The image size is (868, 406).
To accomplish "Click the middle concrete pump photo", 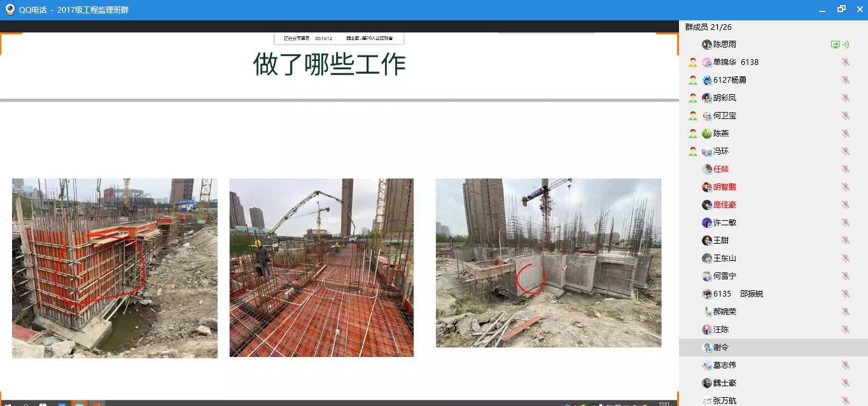I will coord(321,267).
